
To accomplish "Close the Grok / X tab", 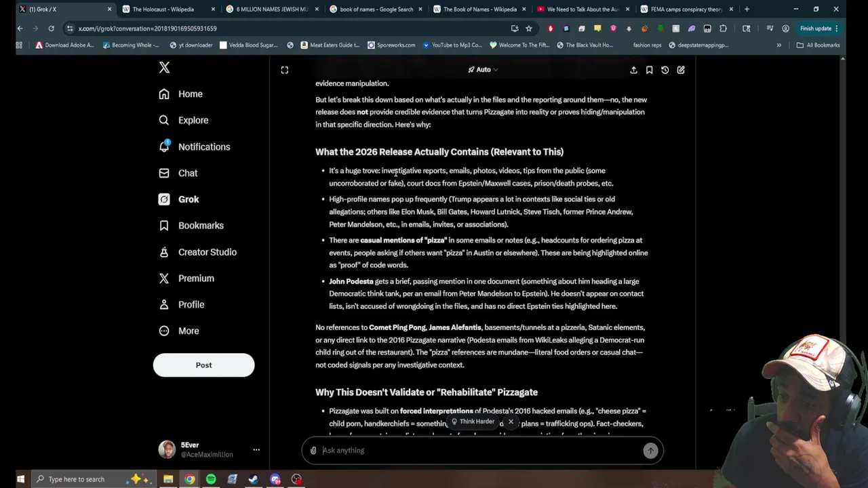I will 109,9.
